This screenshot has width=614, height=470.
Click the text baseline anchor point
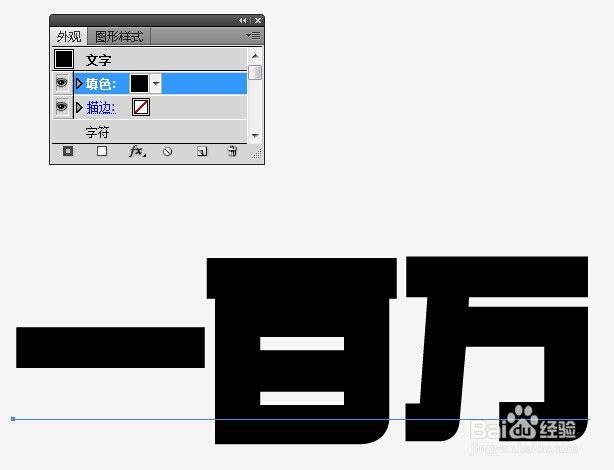coord(13,419)
